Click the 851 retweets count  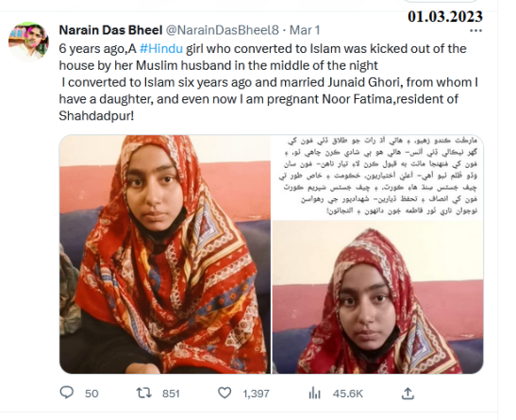pos(171,394)
